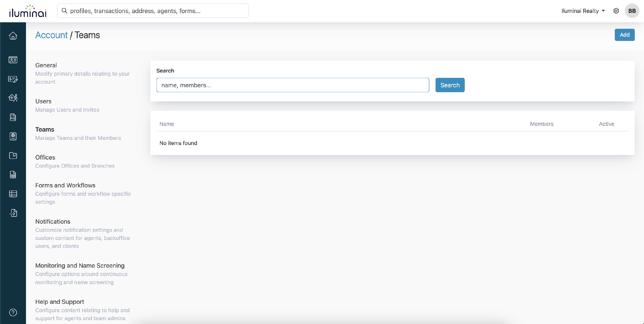
Task: Open the settings gear icon
Action: (x=616, y=11)
